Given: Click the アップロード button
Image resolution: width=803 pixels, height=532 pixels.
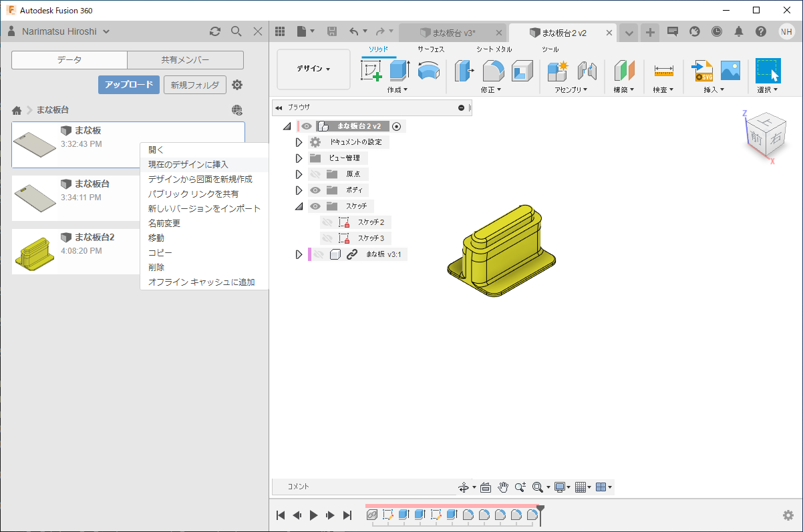Looking at the screenshot, I should tap(129, 85).
